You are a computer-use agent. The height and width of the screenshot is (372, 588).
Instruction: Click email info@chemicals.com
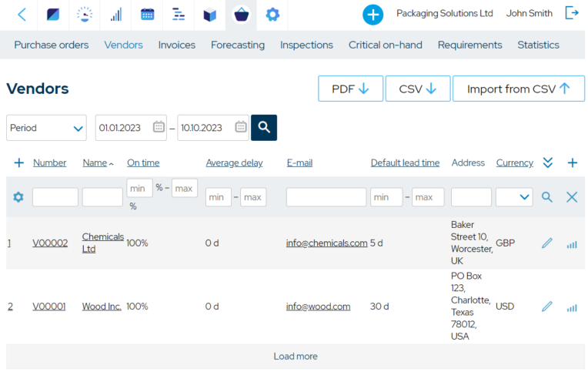coord(326,243)
